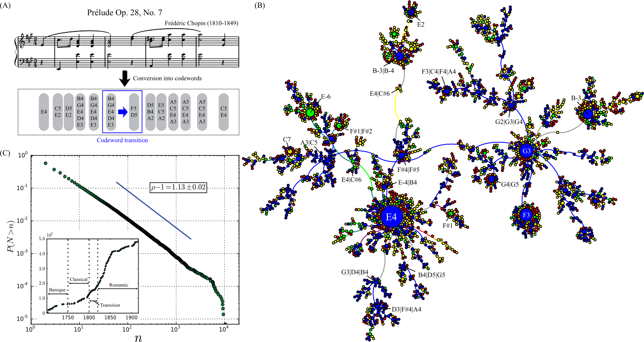This screenshot has height=342, width=644.
Task: Click the standalone 'B-3' node label
Action: tap(576, 98)
